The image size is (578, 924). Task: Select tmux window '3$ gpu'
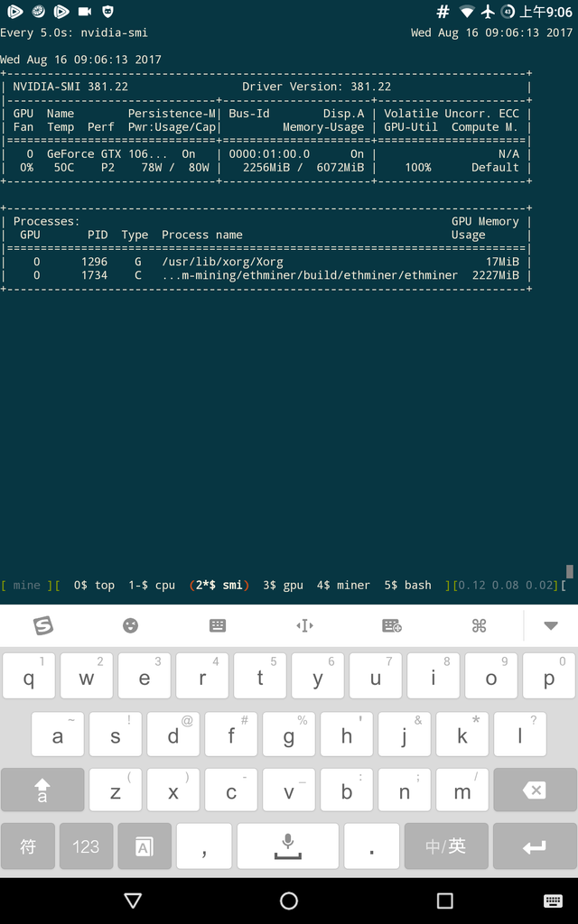(x=283, y=585)
